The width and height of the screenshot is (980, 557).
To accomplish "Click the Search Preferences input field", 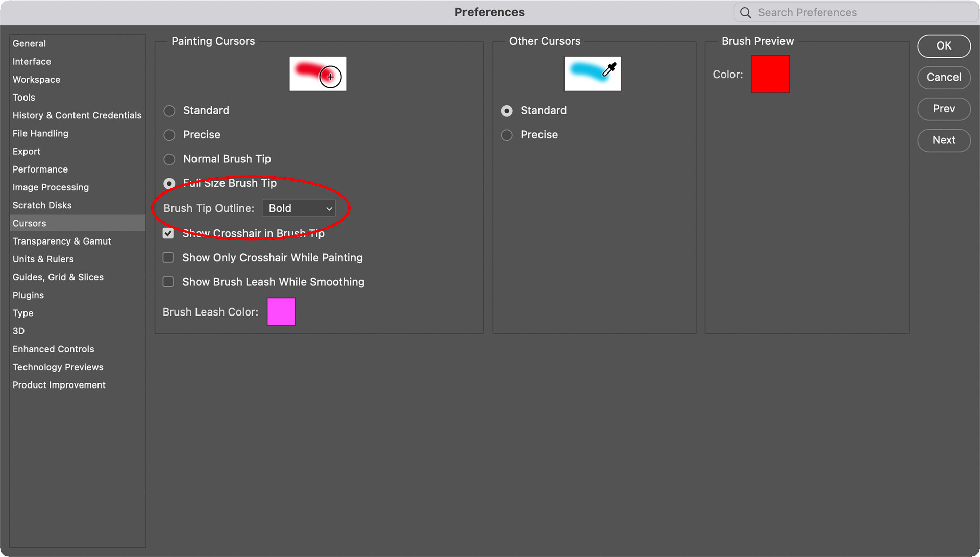I will click(x=857, y=13).
